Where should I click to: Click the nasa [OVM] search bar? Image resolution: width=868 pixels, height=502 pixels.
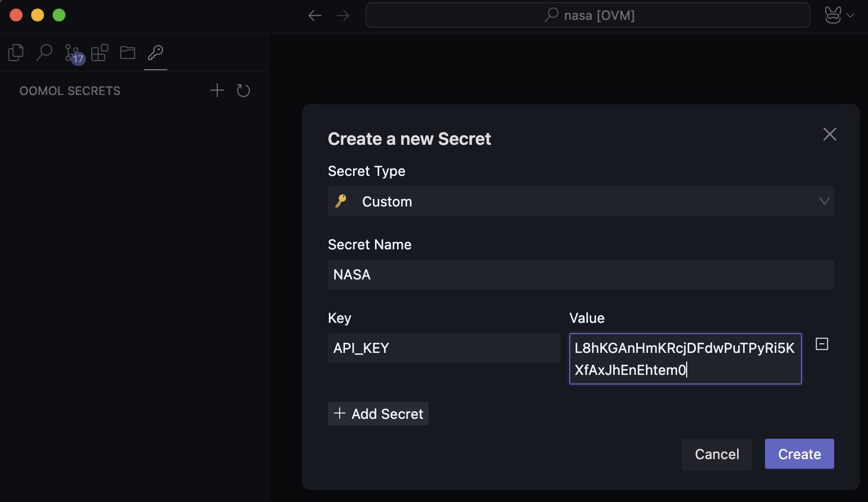pos(587,16)
